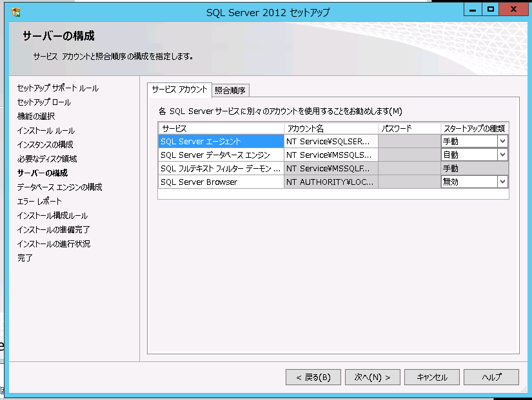Image resolution: width=532 pixels, height=400 pixels.
Task: Open startup type dropdown for SQL Server Browser
Action: point(502,182)
